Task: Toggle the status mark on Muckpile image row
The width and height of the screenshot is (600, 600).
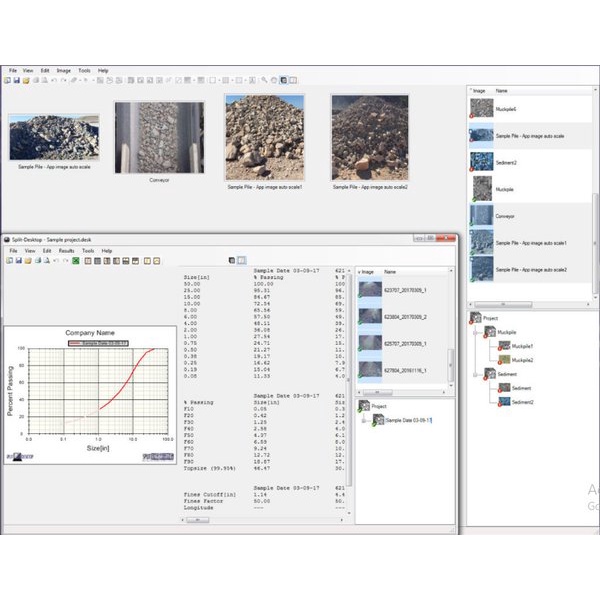Action: 472,196
